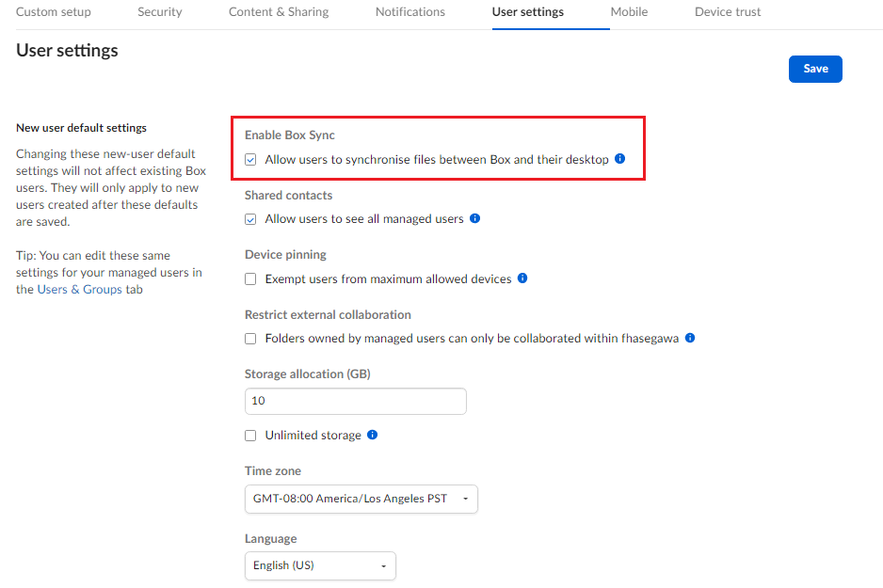
Task: Enable the Unlimited storage checkbox
Action: [x=250, y=436]
